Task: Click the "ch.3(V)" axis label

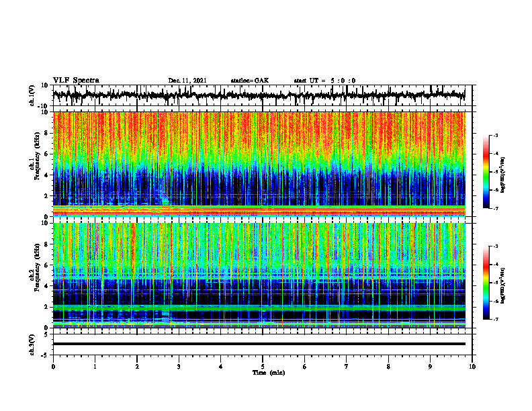Action: (x=32, y=345)
